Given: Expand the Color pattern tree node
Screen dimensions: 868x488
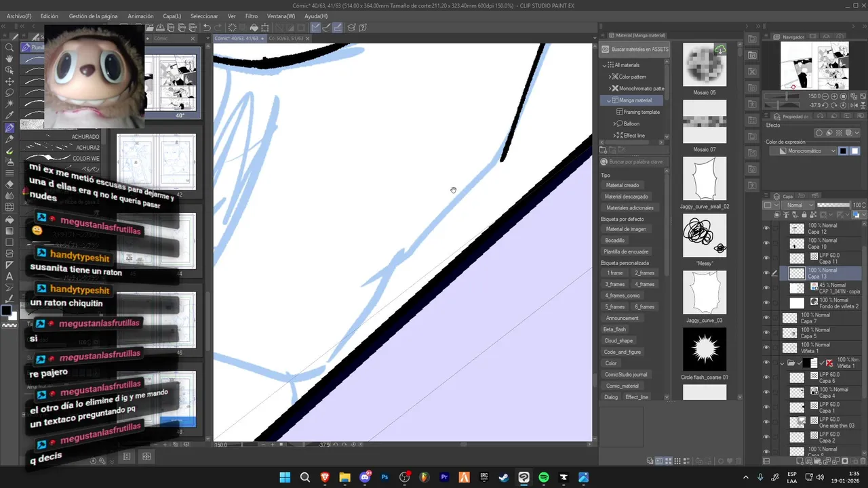Looking at the screenshot, I should [610, 77].
